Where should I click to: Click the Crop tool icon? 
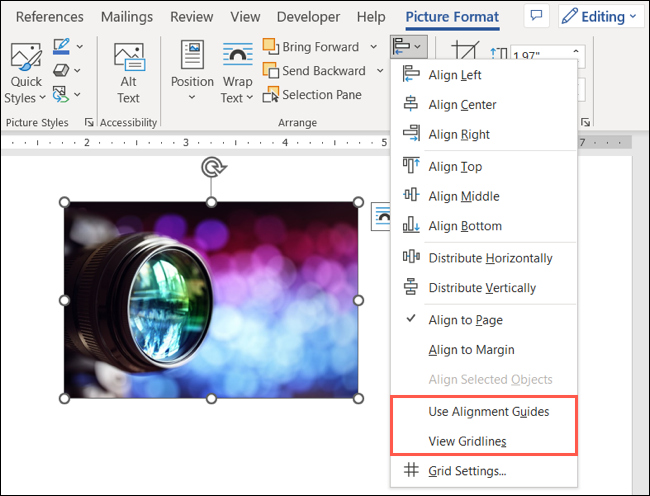coord(465,51)
